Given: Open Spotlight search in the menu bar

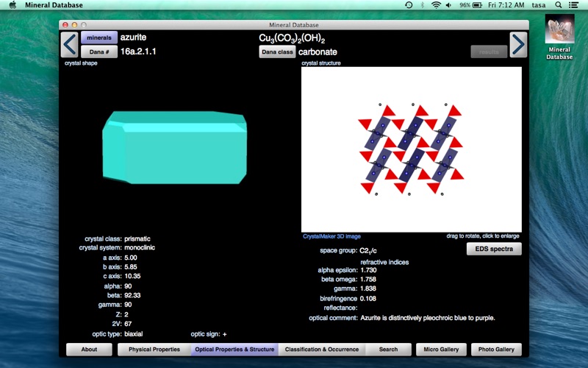Looking at the screenshot, I should pyautogui.click(x=559, y=5).
